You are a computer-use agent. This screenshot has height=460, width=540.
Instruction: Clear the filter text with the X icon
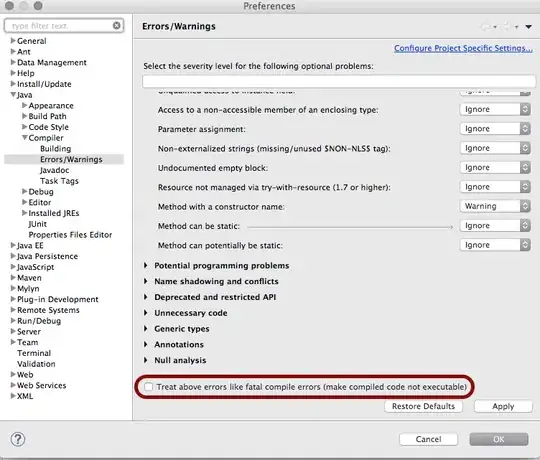tap(117, 25)
